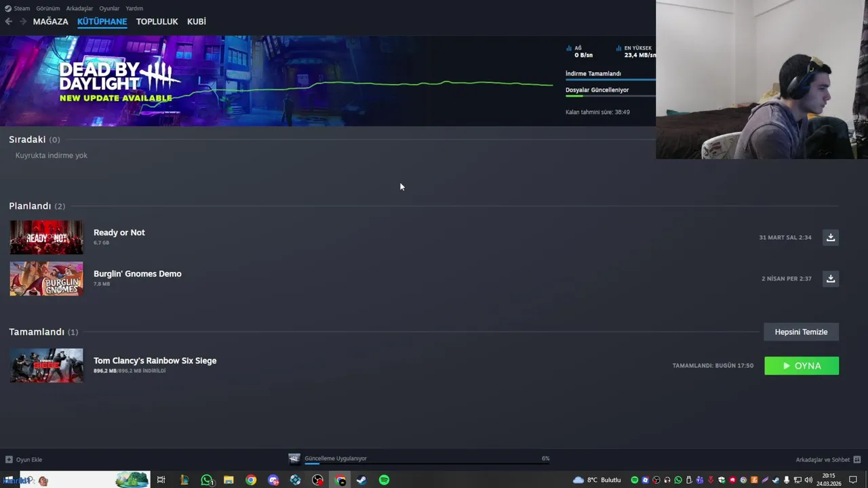The image size is (868, 488).
Task: Click the Sıradaki (0) section header
Action: pos(35,140)
